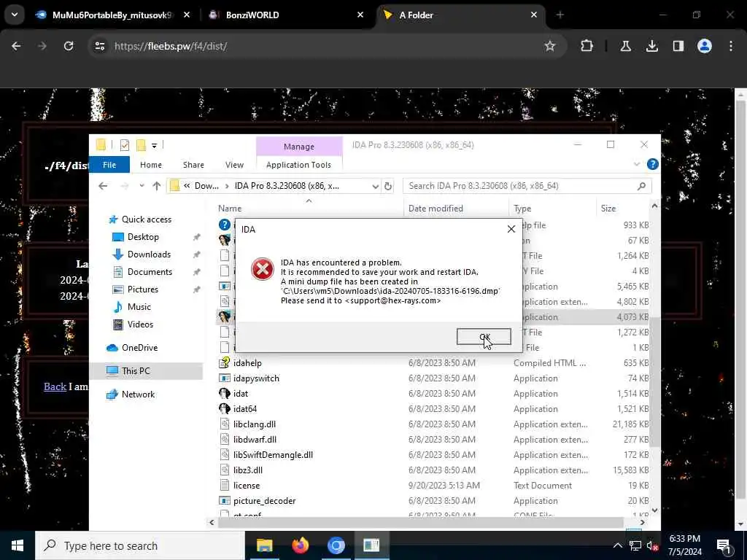Open Quick Access toolbar customize dropdown
Screen dimensions: 747x560
click(155, 145)
